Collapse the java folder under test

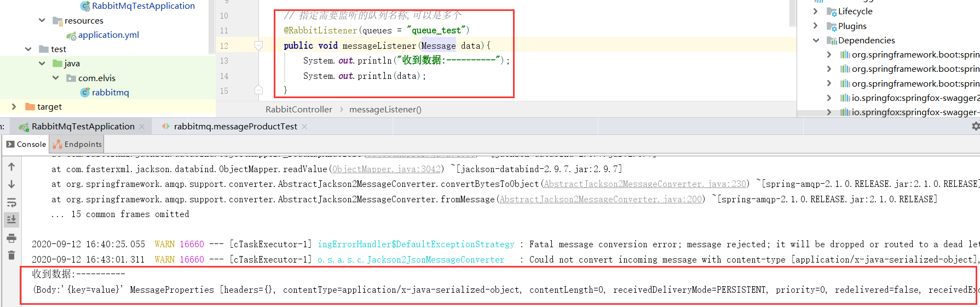(x=42, y=64)
